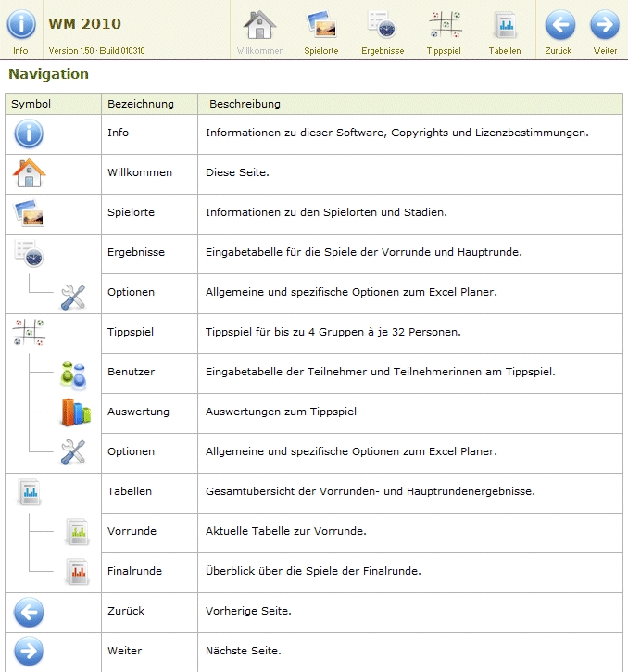628x672 pixels.
Task: Open Ergebnisse from the top toolbar
Action: (x=382, y=25)
